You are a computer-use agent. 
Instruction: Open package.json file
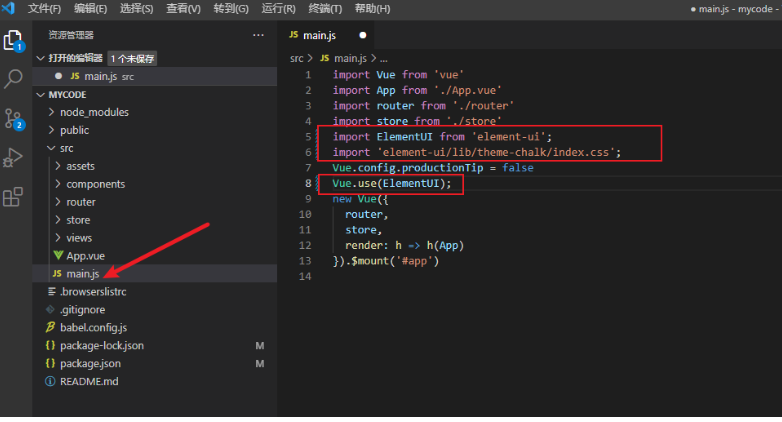(x=155, y=363)
